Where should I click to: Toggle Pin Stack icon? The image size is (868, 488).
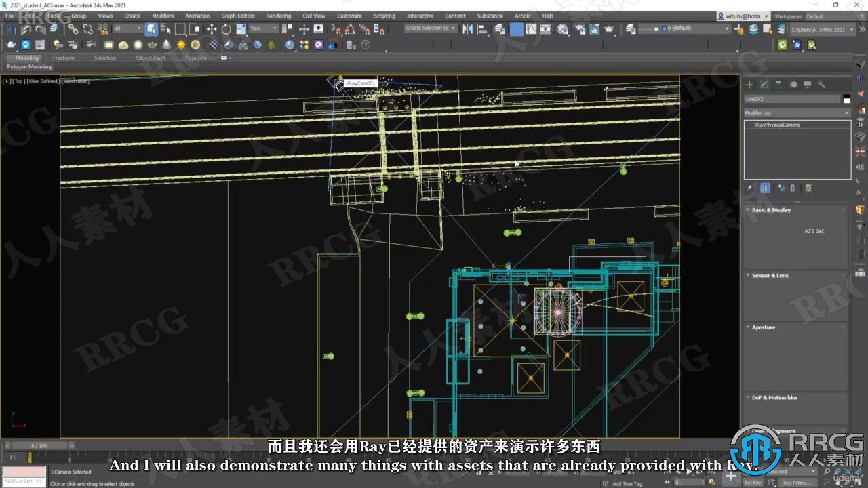749,188
